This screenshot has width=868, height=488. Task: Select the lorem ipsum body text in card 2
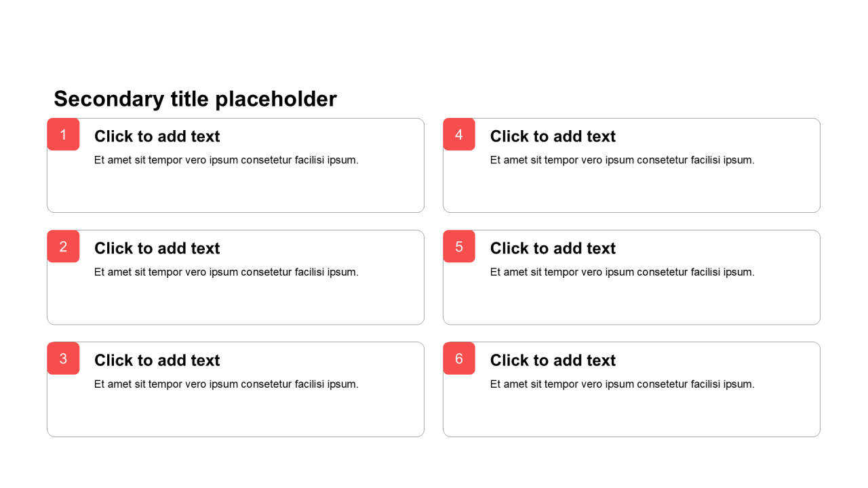tap(226, 272)
